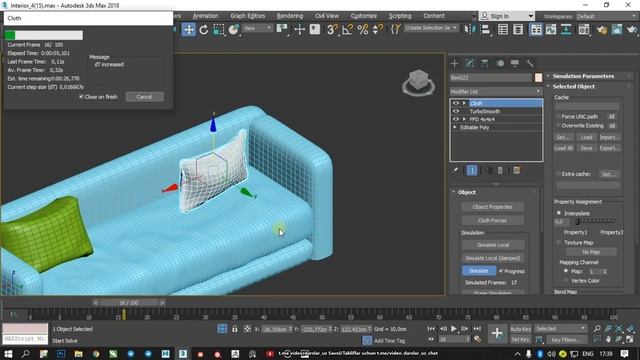Expand the FFD 4x4x4 sub-objects

coord(464,119)
